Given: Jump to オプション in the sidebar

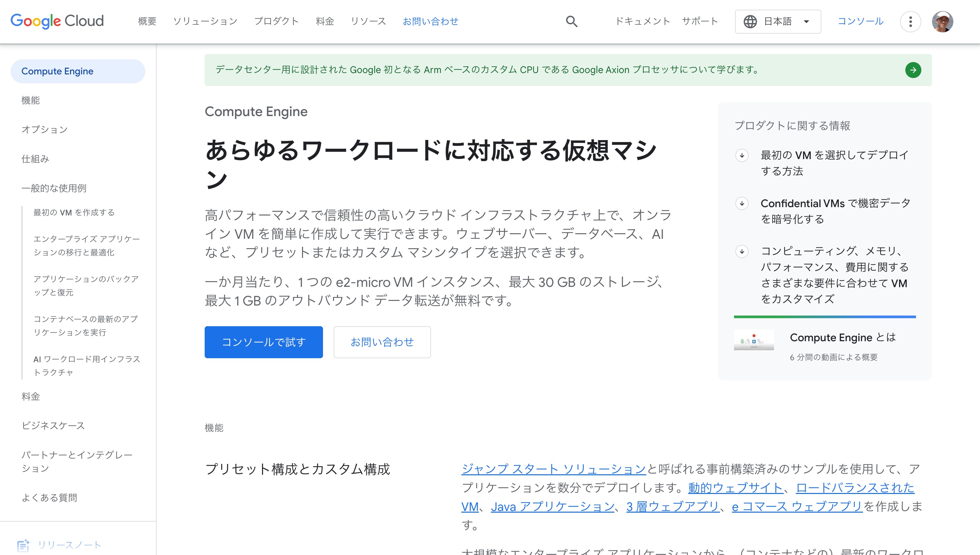Looking at the screenshot, I should tap(45, 130).
